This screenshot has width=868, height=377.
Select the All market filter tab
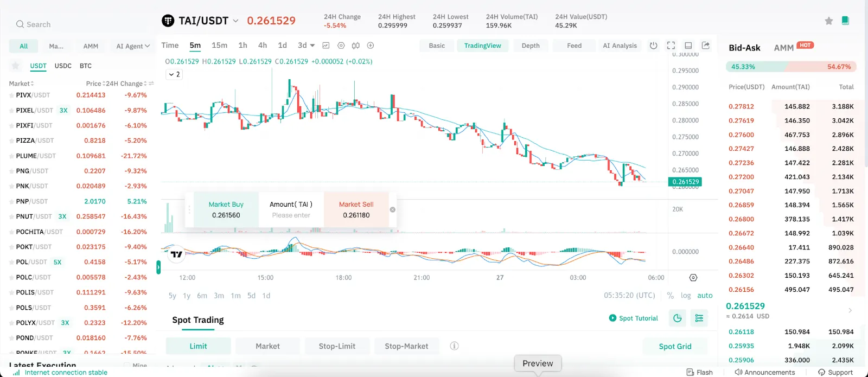coord(24,46)
